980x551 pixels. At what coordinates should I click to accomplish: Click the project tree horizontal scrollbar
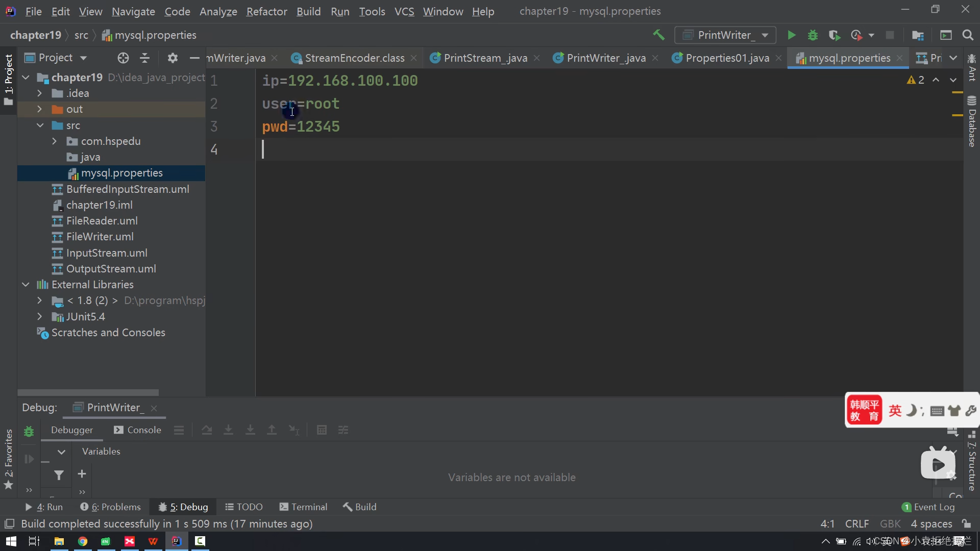point(88,393)
